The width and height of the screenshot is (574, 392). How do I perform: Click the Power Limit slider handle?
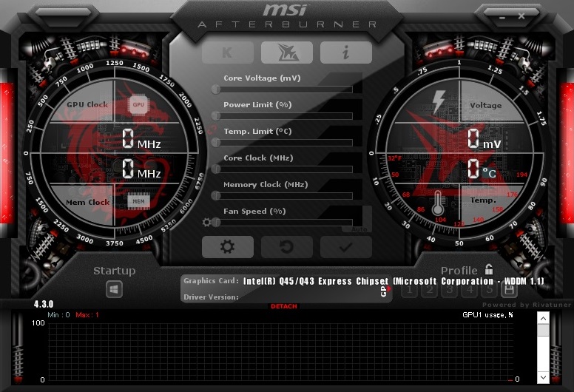coord(216,115)
